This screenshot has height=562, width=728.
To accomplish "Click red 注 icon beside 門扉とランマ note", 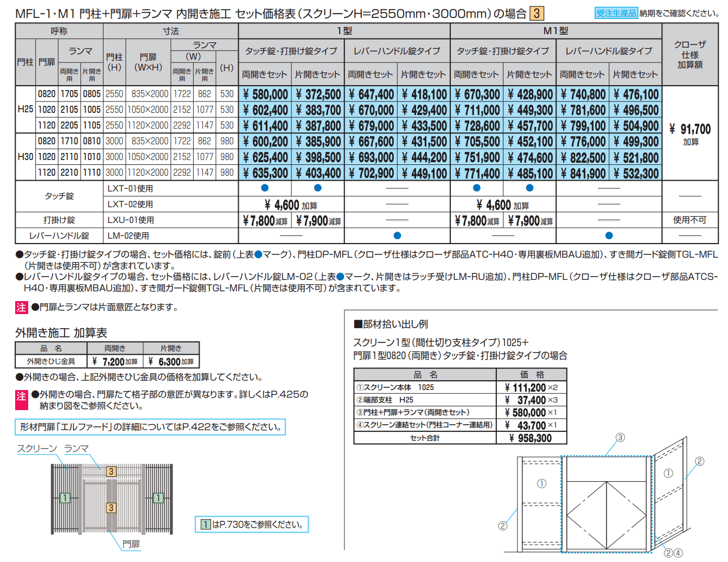I will pyautogui.click(x=21, y=308).
